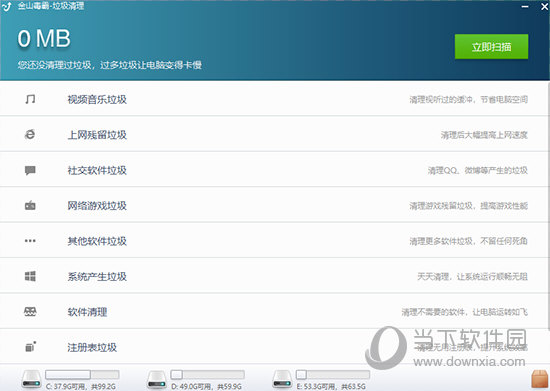This screenshot has width=550, height=391.
Task: Select the 社交软件垃圾 row label
Action: [x=97, y=170]
